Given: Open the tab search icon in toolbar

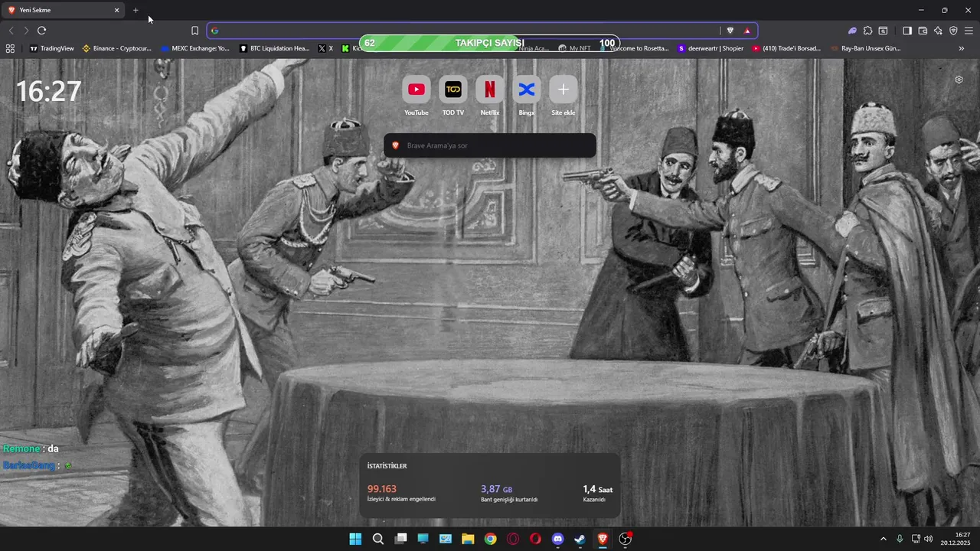Looking at the screenshot, I should tap(883, 31).
